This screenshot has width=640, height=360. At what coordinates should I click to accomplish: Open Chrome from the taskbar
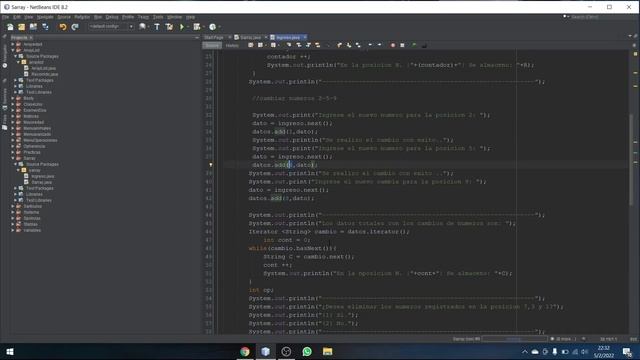click(245, 351)
